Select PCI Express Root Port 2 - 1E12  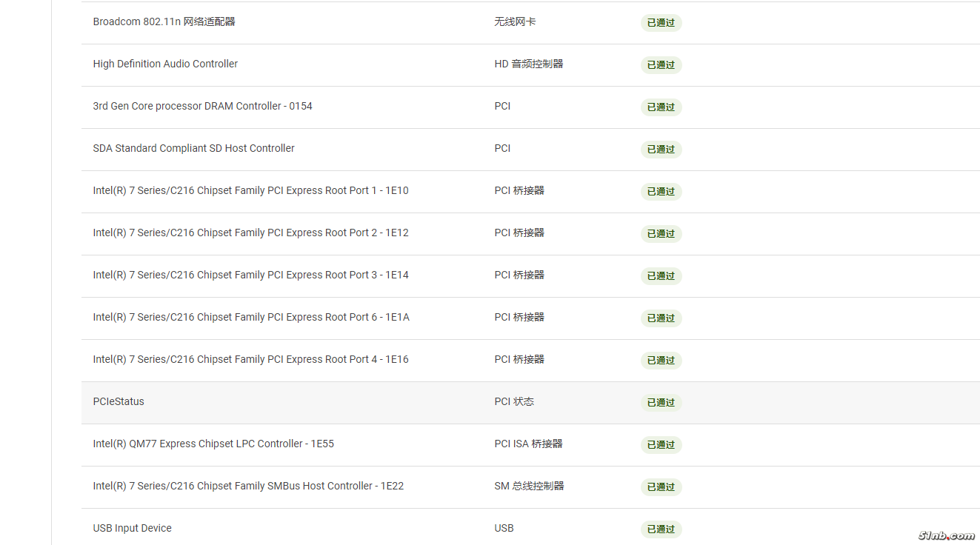tap(250, 233)
